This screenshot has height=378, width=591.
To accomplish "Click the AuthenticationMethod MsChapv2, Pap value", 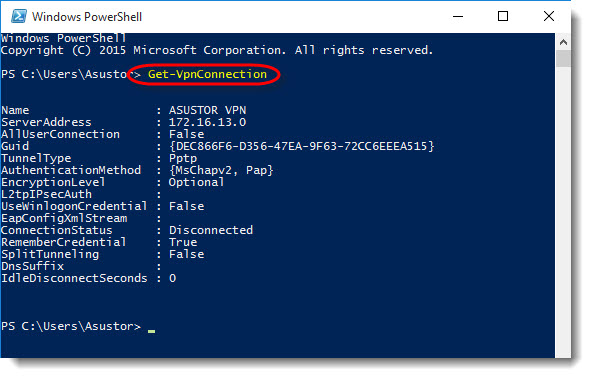I will pyautogui.click(x=221, y=170).
